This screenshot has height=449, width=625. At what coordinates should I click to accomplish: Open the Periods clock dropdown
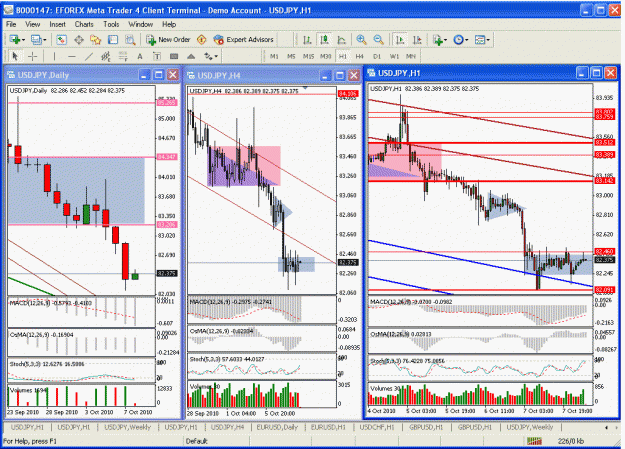[460, 39]
